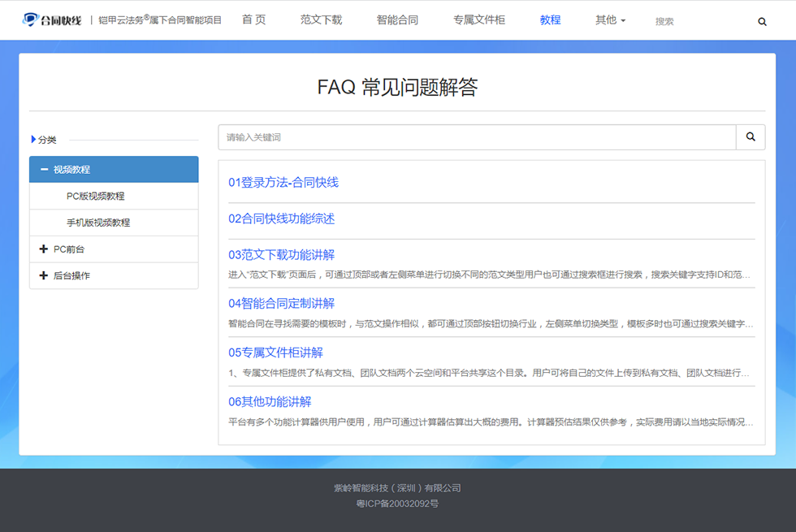796x532 pixels.
Task: Go to 首页 in the navigation bar
Action: click(x=253, y=19)
